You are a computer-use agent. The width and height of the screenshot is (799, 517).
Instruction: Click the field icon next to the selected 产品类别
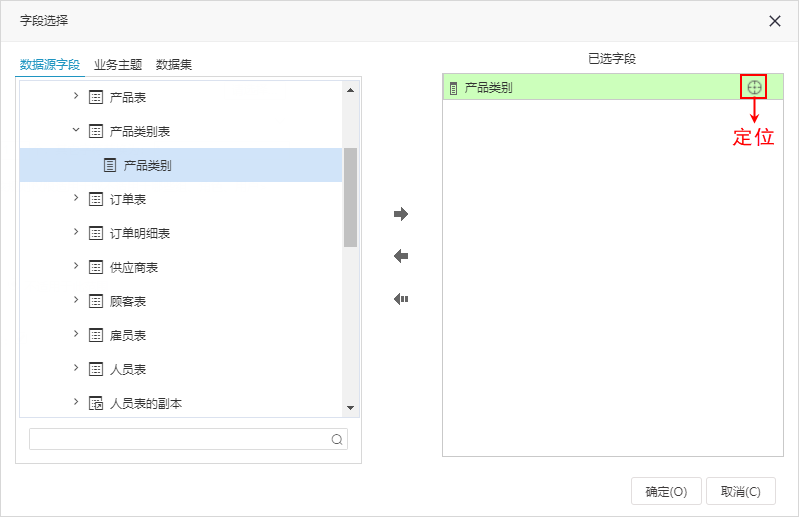(454, 88)
